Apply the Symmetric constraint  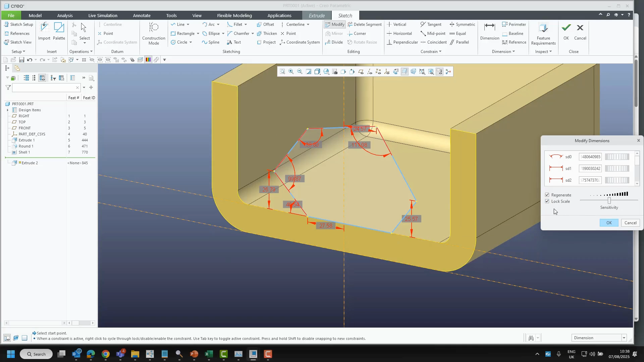462,24
